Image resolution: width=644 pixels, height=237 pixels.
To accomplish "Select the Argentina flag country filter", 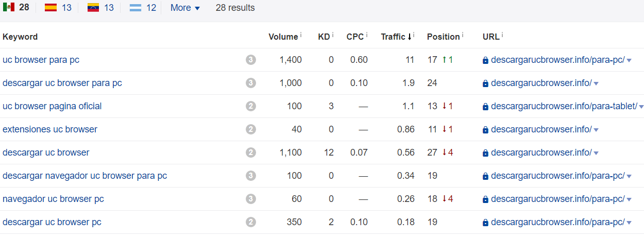I will pyautogui.click(x=143, y=8).
